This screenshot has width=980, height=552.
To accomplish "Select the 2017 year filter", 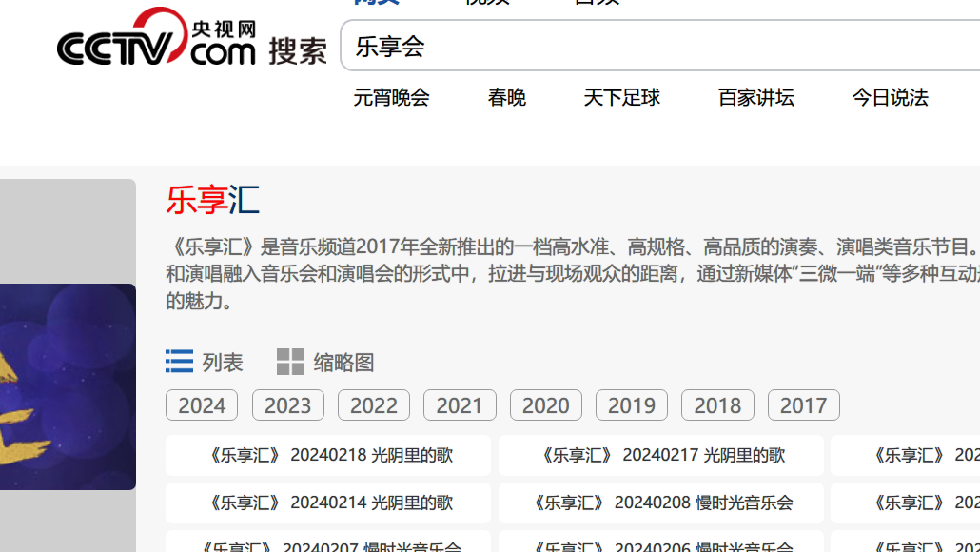I will [804, 405].
